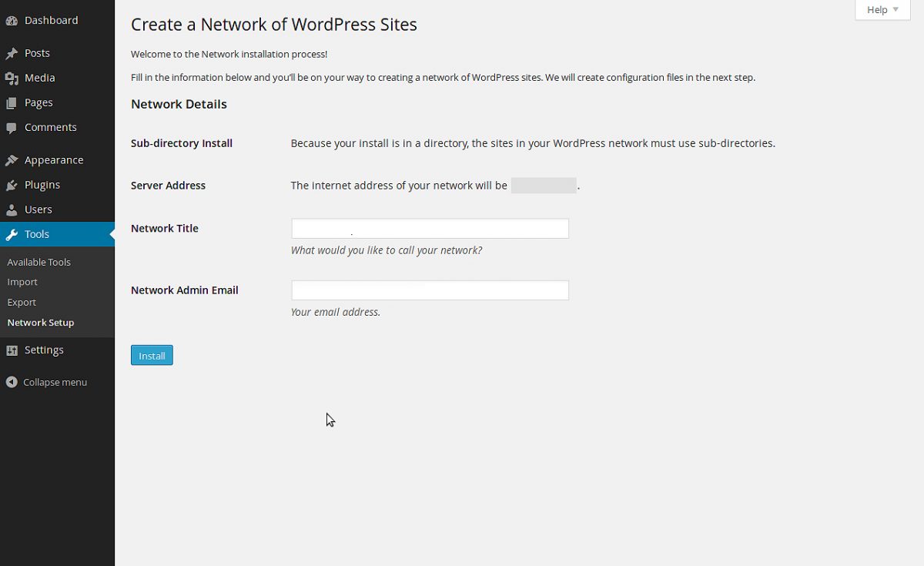Image resolution: width=924 pixels, height=566 pixels.
Task: Select the Users person icon
Action: pos(12,209)
